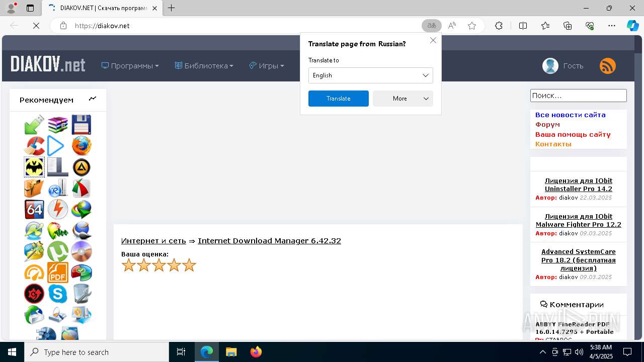Open the Контакты link
644x362 pixels.
pyautogui.click(x=553, y=144)
